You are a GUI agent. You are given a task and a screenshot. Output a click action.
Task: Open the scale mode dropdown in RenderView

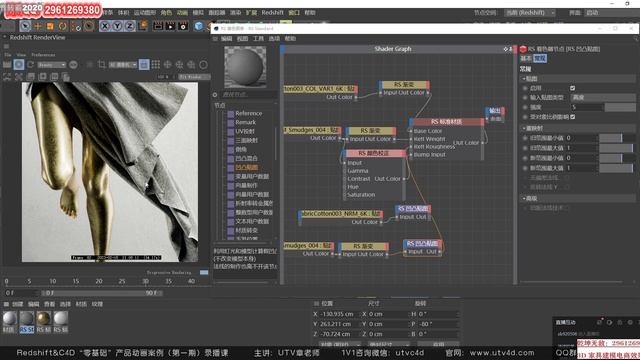tap(123, 65)
